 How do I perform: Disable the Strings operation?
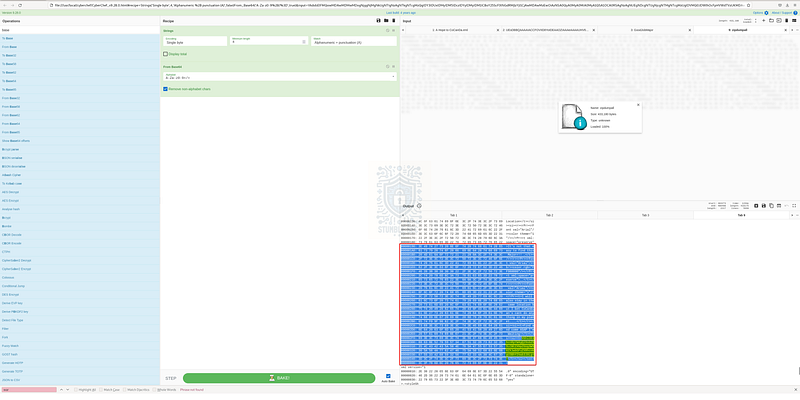click(388, 31)
